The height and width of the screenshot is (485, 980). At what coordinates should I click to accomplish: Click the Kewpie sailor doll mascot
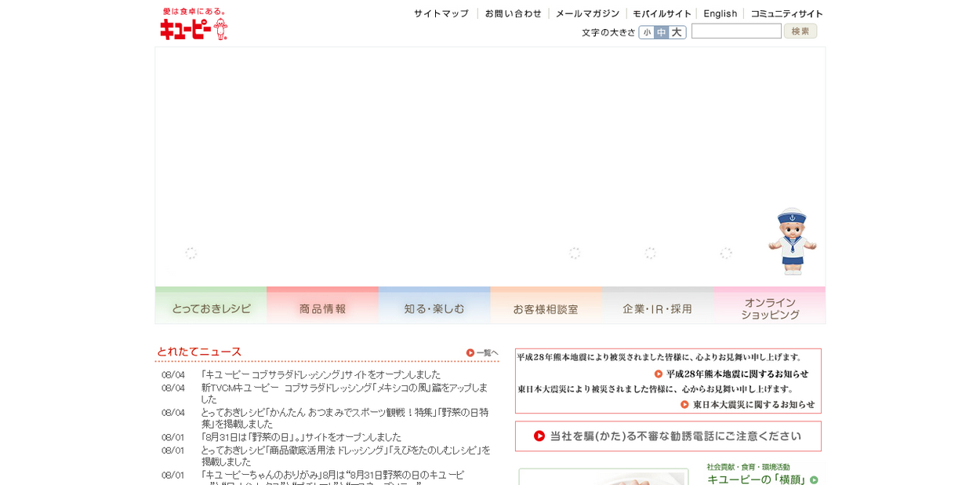tap(792, 241)
